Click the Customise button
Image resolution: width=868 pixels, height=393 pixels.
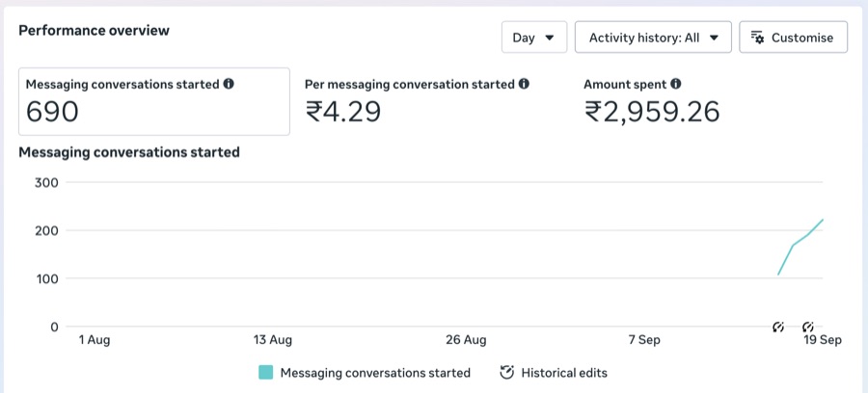click(x=794, y=38)
